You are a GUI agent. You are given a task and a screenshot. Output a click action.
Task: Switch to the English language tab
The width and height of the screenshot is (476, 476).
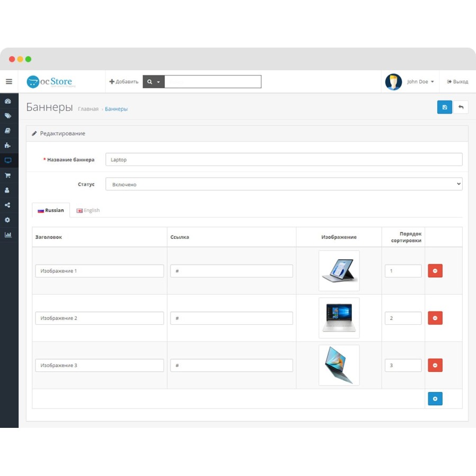click(x=88, y=210)
